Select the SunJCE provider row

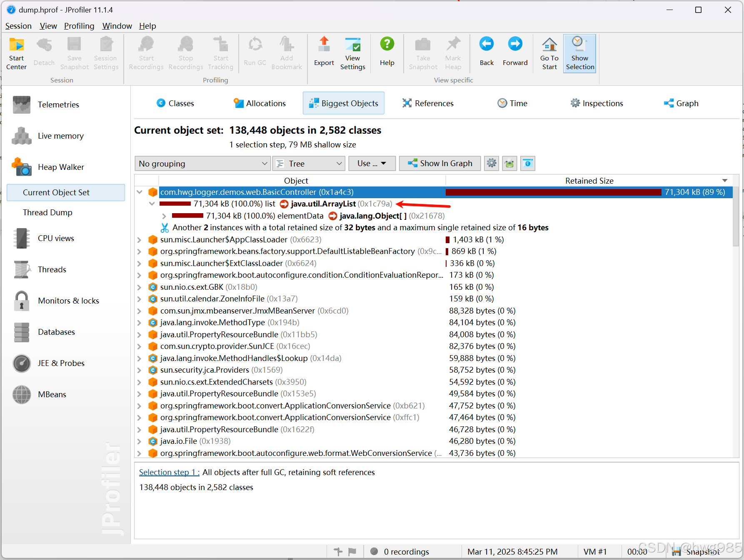(x=433, y=346)
